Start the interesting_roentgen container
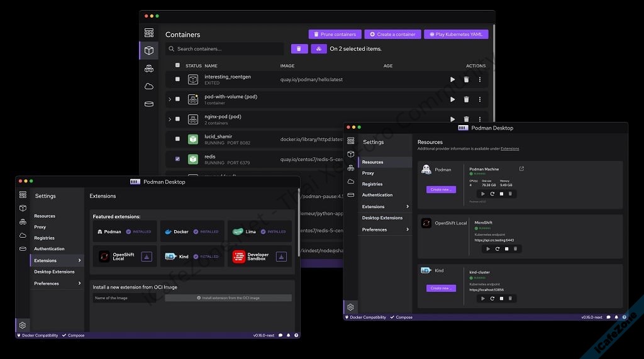Image resolution: width=644 pixels, height=359 pixels. [x=452, y=80]
